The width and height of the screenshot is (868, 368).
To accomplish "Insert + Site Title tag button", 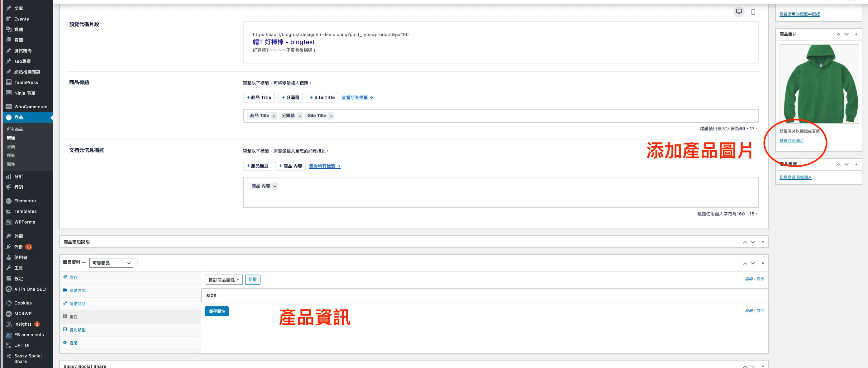I will (322, 98).
